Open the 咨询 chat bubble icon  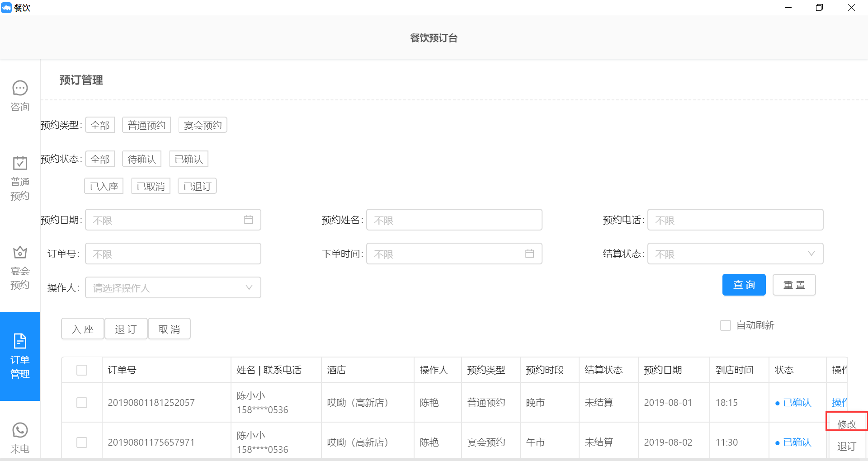point(20,88)
